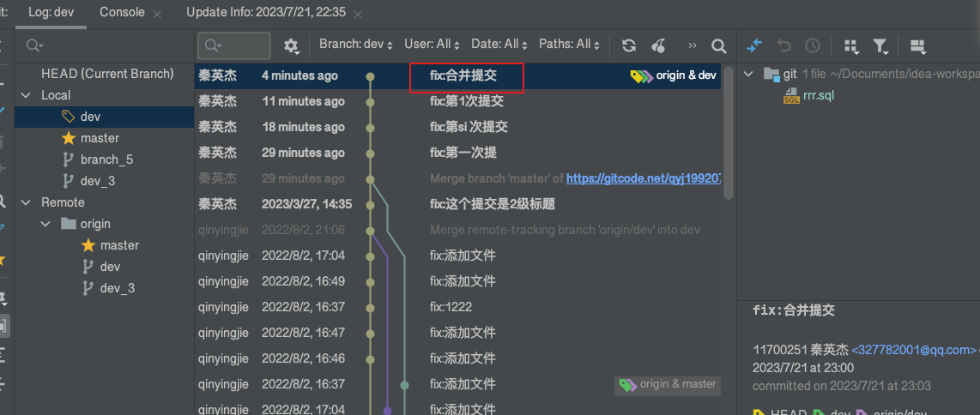The image size is (980, 415).
Task: Click the star icon beside local master
Action: 69,138
